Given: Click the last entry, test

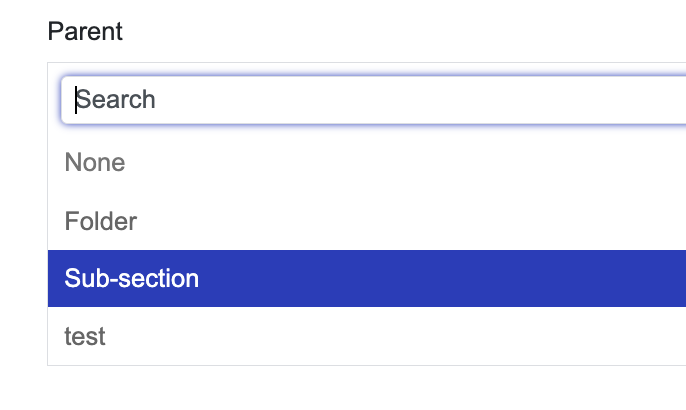Looking at the screenshot, I should 85,337.
